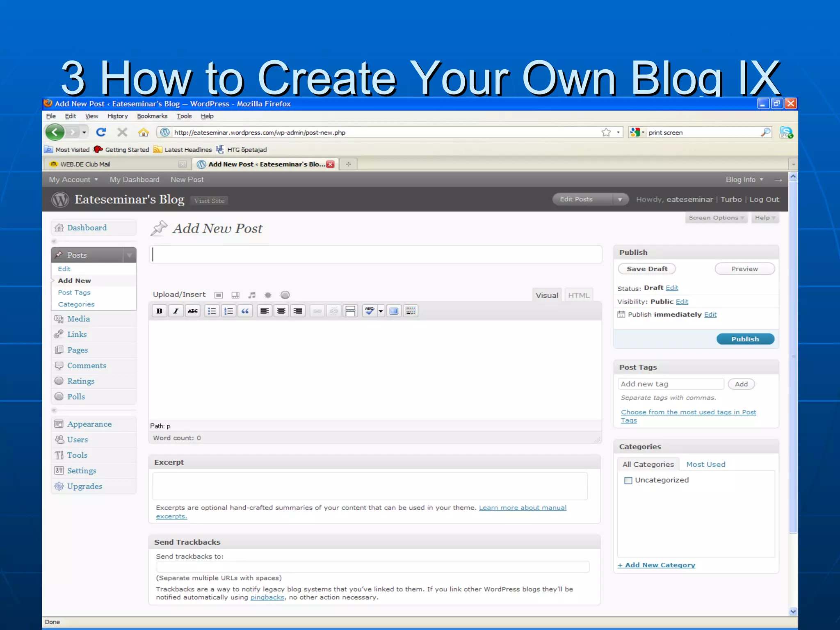Click the Add new tag field
Screen dimensions: 840x630
[x=671, y=384]
